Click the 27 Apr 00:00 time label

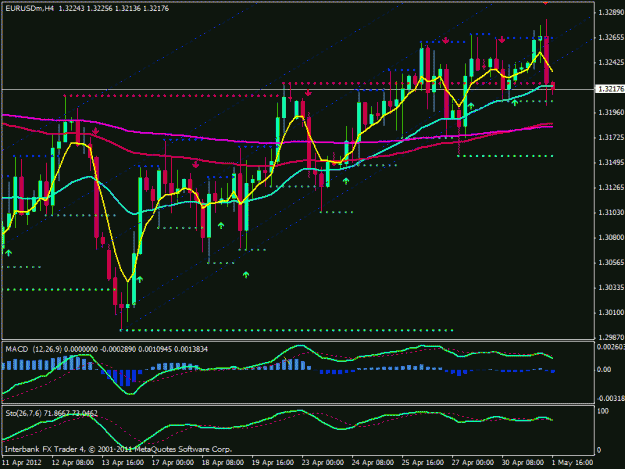pos(472,463)
